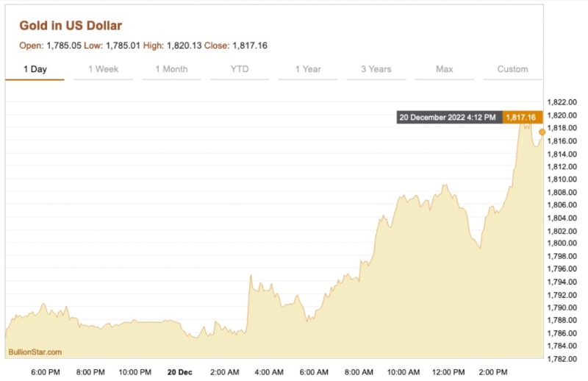Click the High value 1,820.13

pyautogui.click(x=184, y=46)
